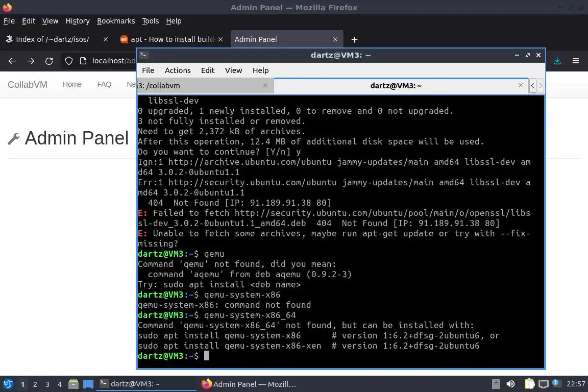The image size is (588, 392).
Task: Open terminal Actions menu
Action: (178, 70)
